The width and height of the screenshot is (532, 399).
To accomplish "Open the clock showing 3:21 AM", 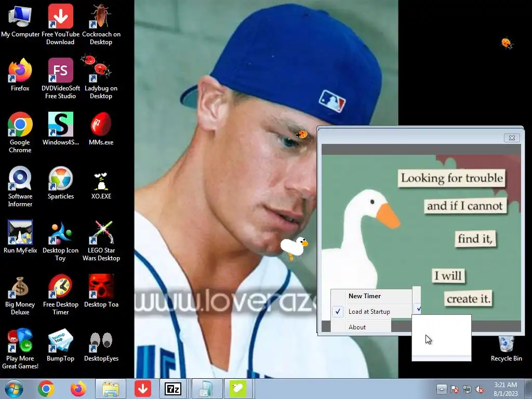I will tap(506, 389).
